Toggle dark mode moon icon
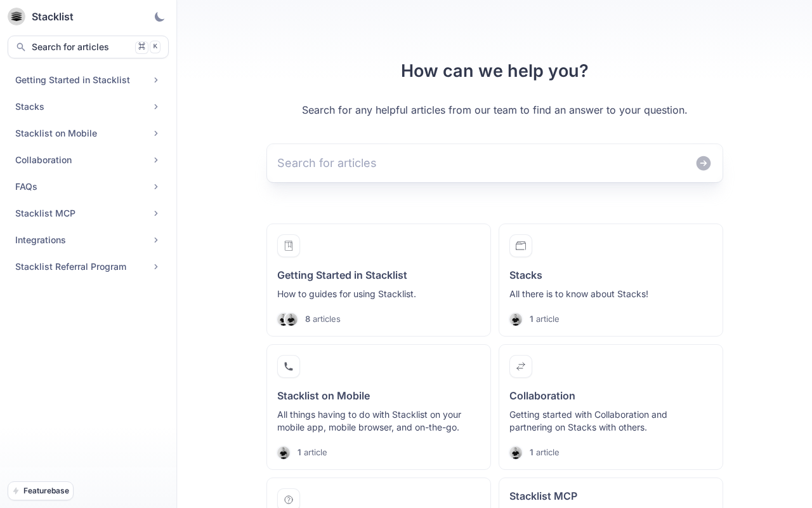812x508 pixels. 159,17
